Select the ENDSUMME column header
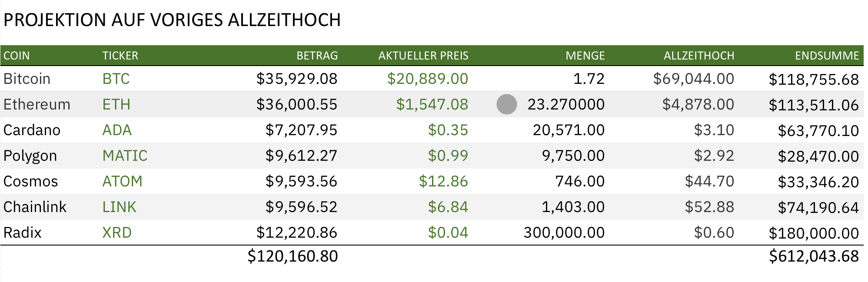This screenshot has width=868, height=282. pos(827,56)
